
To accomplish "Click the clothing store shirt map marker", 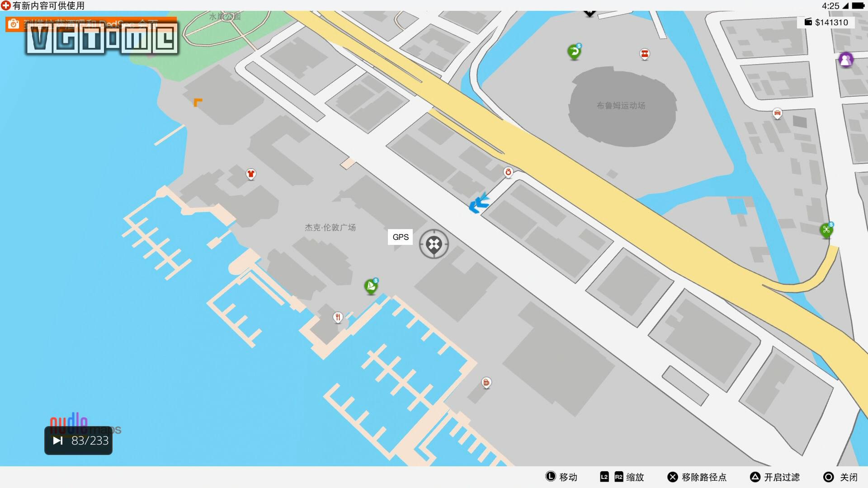I will pyautogui.click(x=251, y=174).
